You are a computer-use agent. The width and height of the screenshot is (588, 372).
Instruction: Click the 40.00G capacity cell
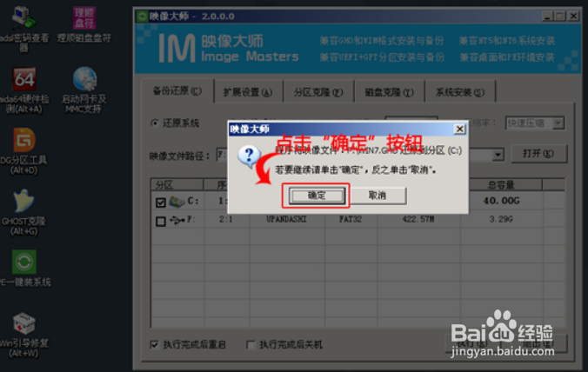click(x=501, y=201)
